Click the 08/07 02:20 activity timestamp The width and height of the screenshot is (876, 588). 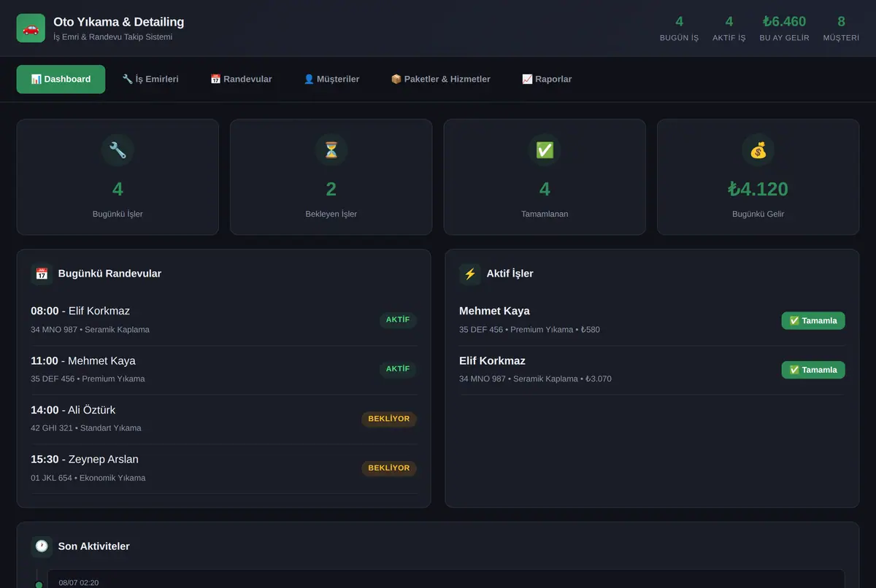click(x=79, y=582)
